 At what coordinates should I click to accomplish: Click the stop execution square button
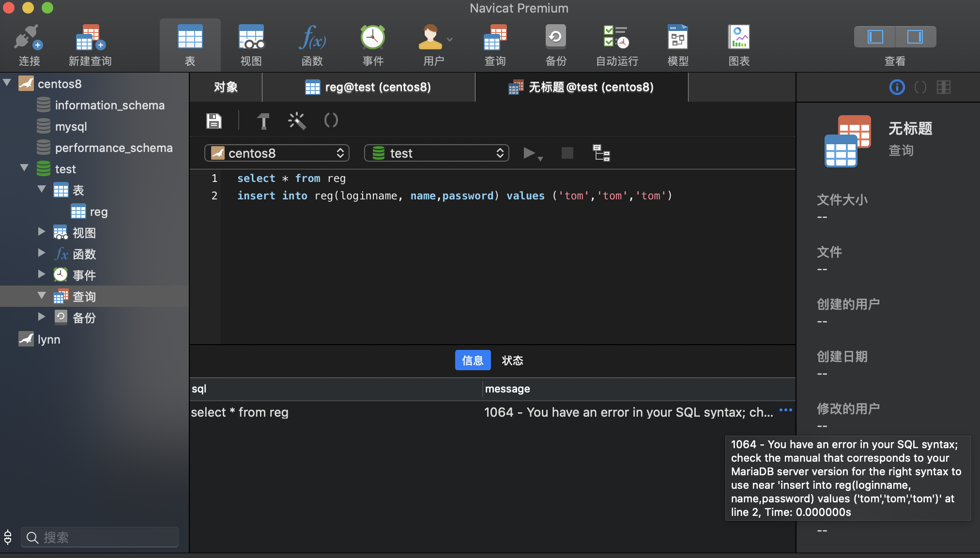(x=567, y=153)
